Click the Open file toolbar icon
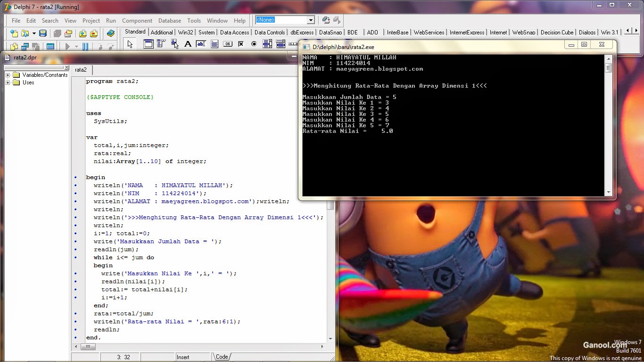Viewport: 644px width, 362px height. 25,33
